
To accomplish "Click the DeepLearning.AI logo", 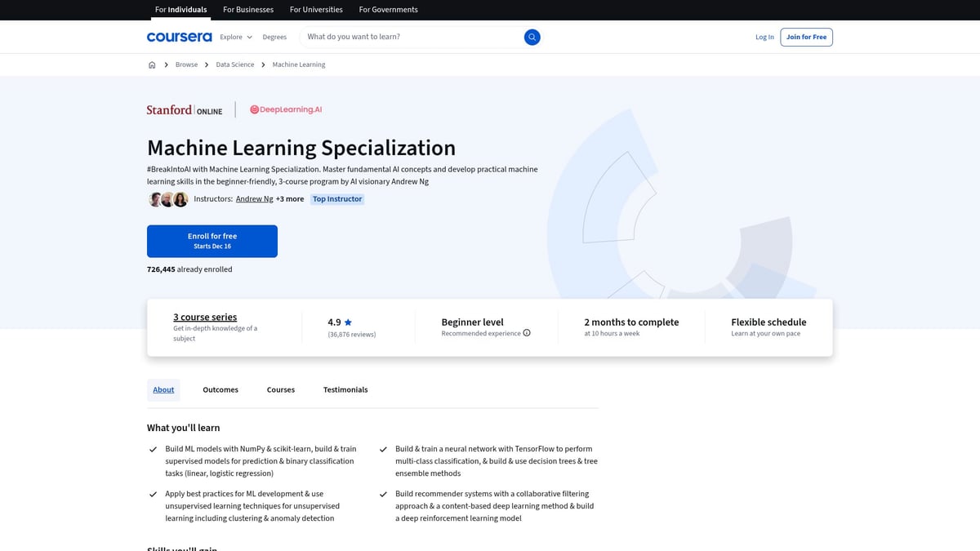I will coord(286,109).
